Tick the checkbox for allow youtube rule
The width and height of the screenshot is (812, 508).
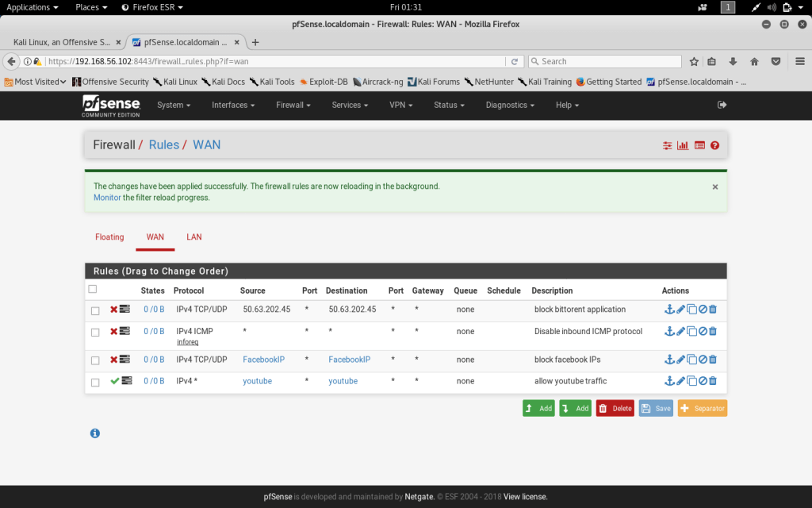[95, 382]
